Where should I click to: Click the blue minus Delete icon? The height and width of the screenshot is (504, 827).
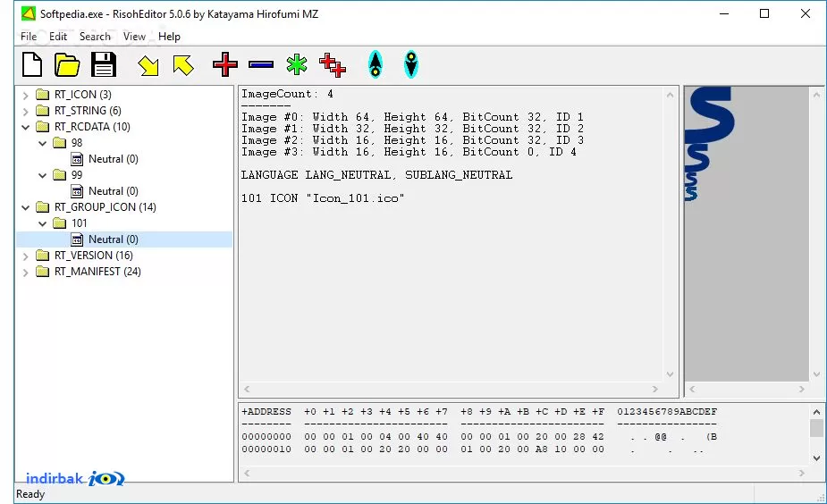[261, 65]
